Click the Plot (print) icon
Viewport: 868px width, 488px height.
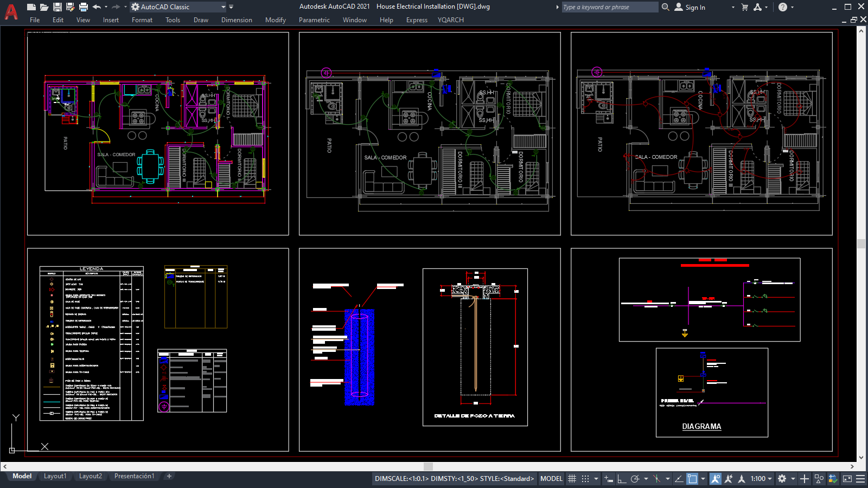(82, 7)
